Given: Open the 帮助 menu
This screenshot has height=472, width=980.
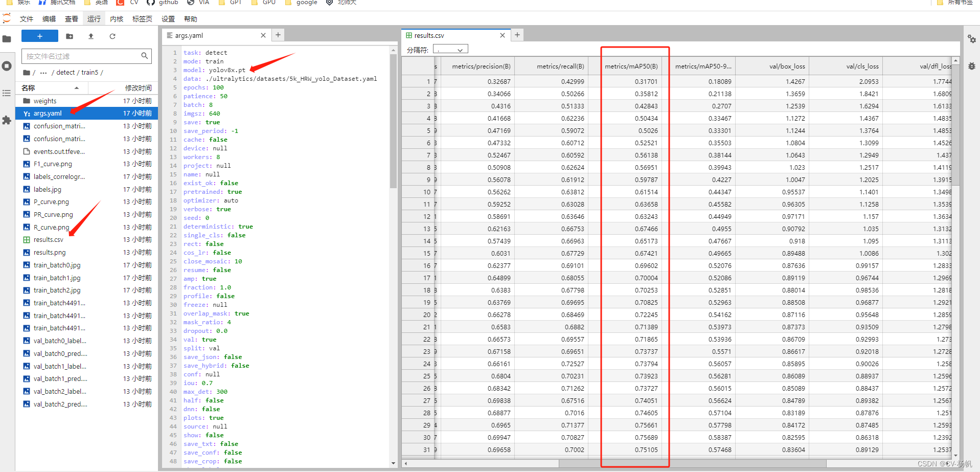Looking at the screenshot, I should (191, 19).
